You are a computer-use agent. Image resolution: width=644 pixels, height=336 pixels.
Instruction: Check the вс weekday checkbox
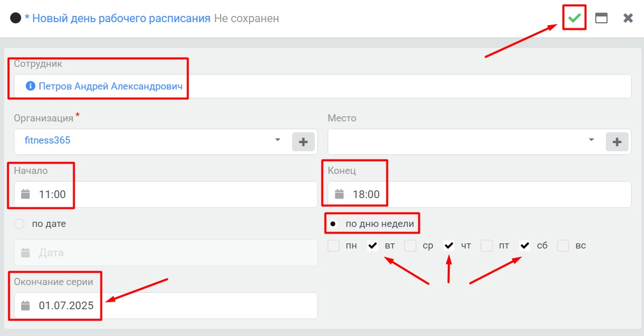563,245
